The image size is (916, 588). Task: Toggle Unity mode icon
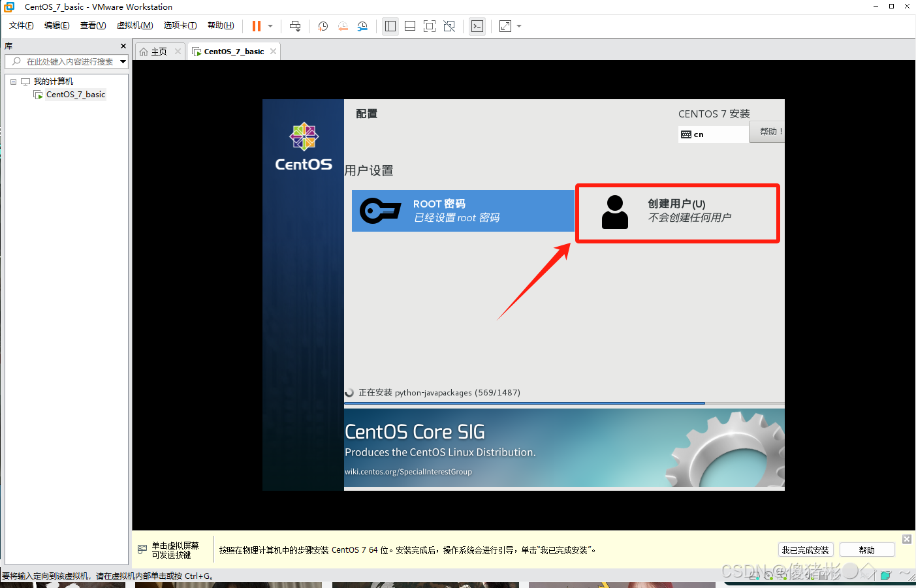point(449,26)
